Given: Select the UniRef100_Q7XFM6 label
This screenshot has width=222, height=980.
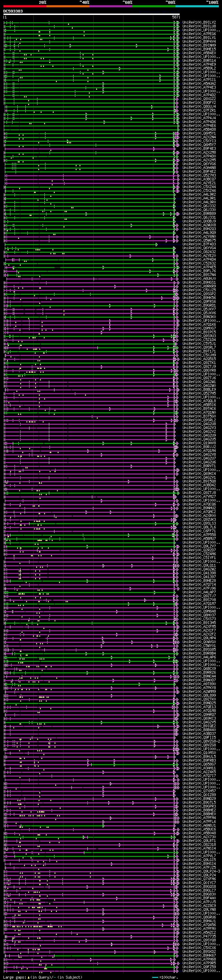Looking at the screenshot, I should 199,878.
